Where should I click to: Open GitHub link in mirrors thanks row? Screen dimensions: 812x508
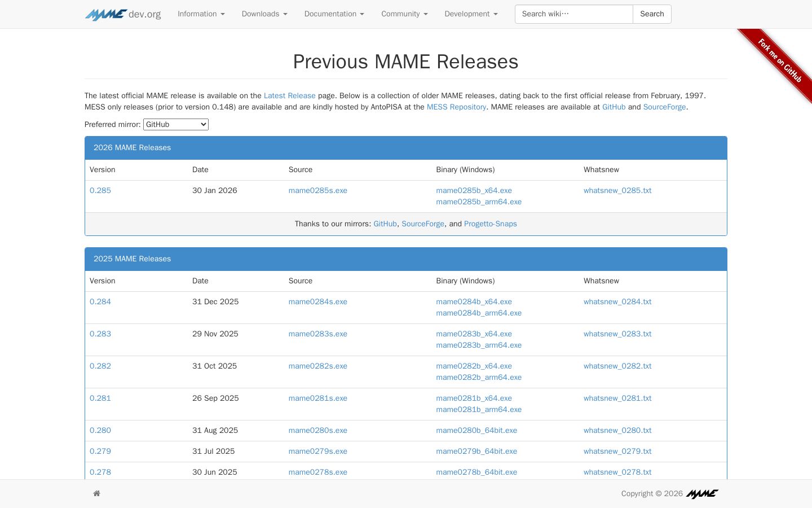[x=385, y=224]
